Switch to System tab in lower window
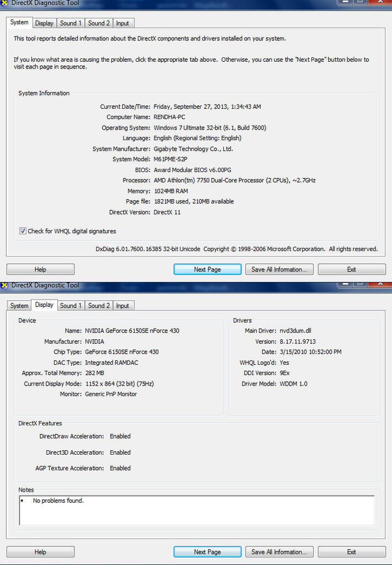Viewport: 392px width, 565px height. (19, 306)
